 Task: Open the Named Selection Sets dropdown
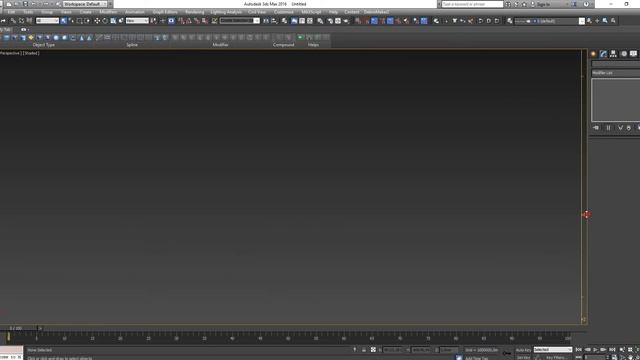(240, 20)
